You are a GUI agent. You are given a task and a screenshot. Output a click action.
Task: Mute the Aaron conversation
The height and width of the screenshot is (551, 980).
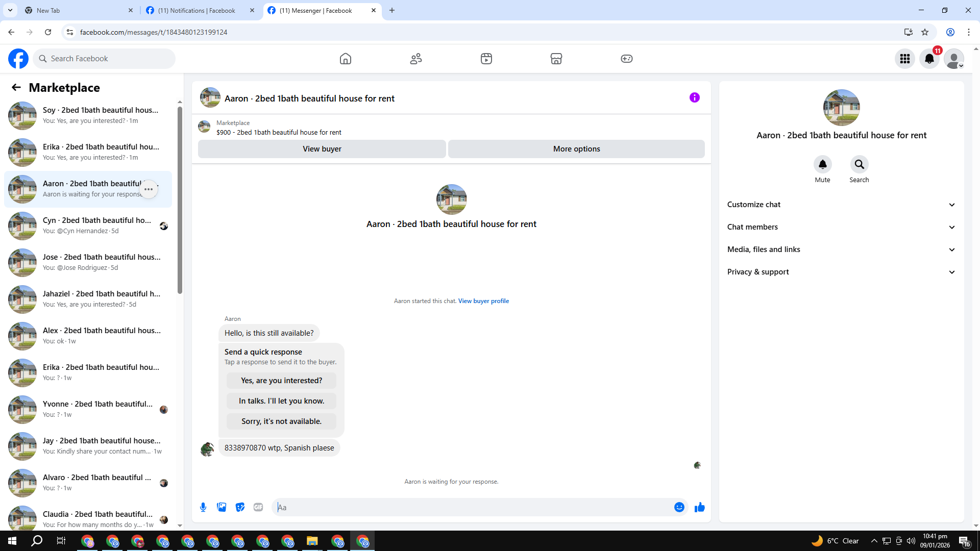coord(822,164)
